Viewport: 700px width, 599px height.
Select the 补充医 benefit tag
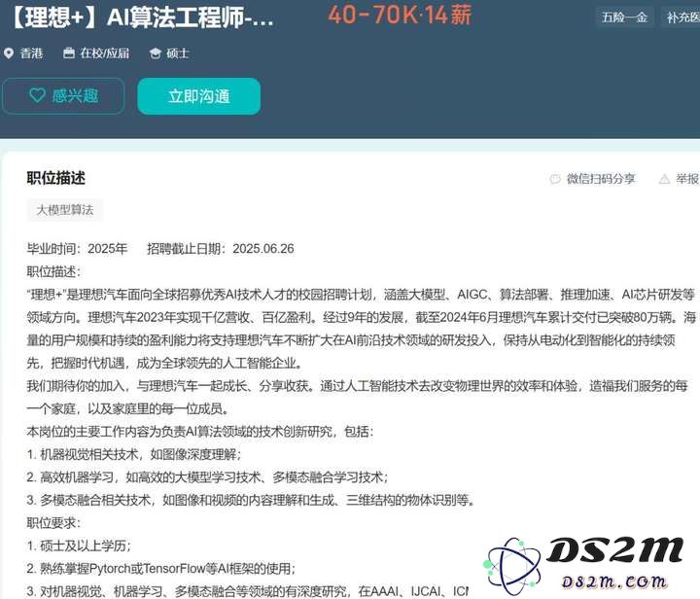[681, 18]
